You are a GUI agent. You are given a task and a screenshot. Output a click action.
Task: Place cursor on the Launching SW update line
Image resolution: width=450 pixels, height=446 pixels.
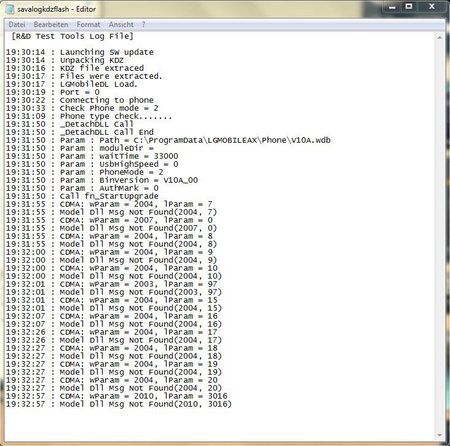(80, 52)
